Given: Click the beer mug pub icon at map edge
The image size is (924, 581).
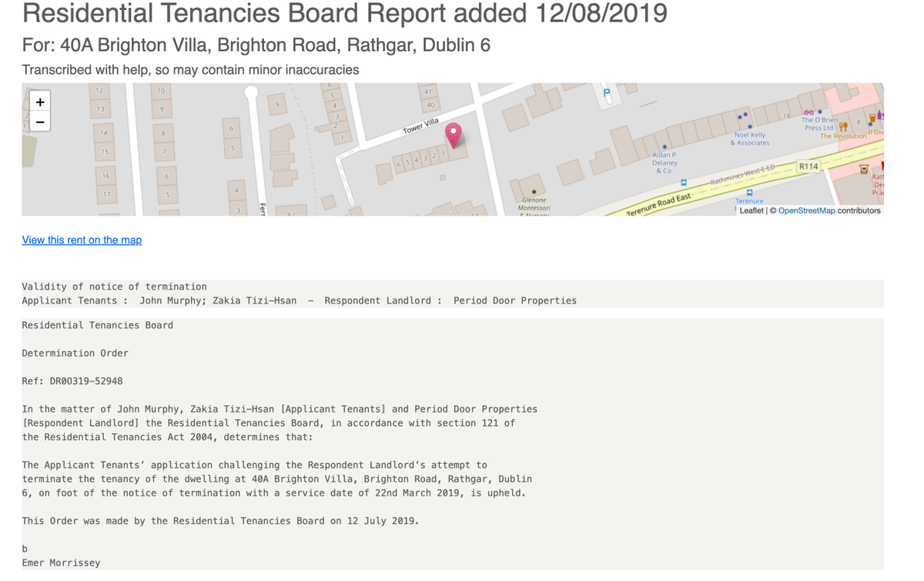Looking at the screenshot, I should [872, 119].
